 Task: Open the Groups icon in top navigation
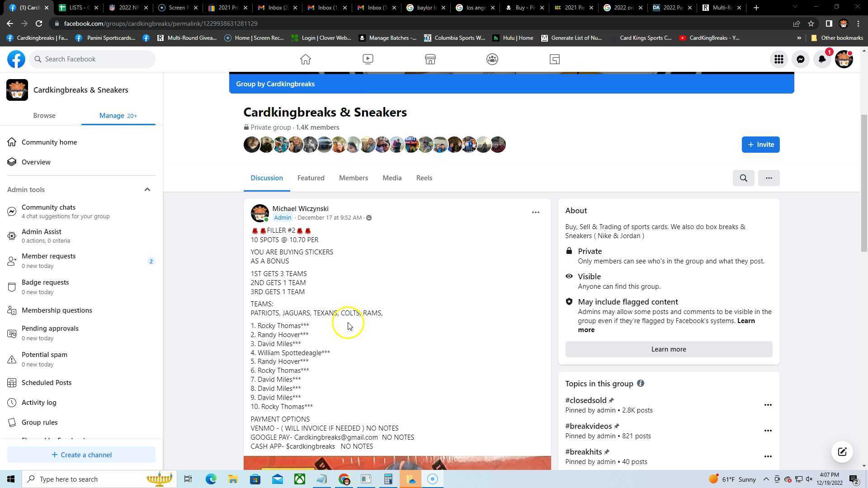(492, 59)
